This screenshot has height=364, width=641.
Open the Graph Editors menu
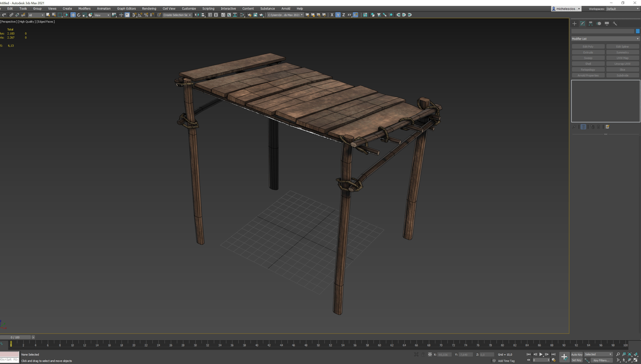[x=126, y=9]
